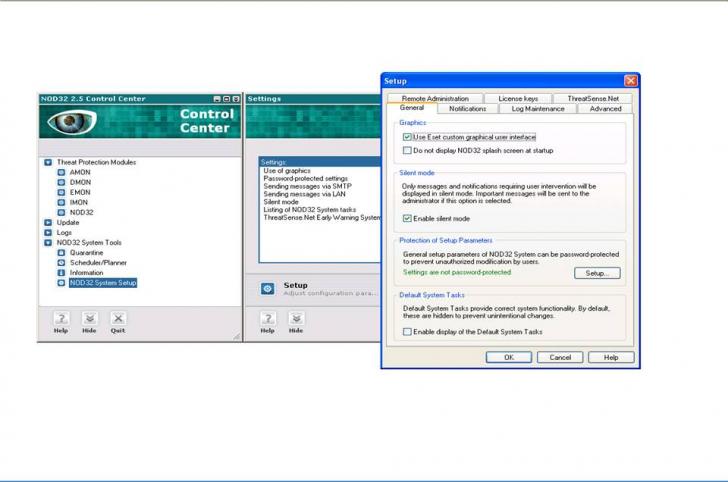Click the Settings list header row
The image size is (728, 482).
pos(320,162)
